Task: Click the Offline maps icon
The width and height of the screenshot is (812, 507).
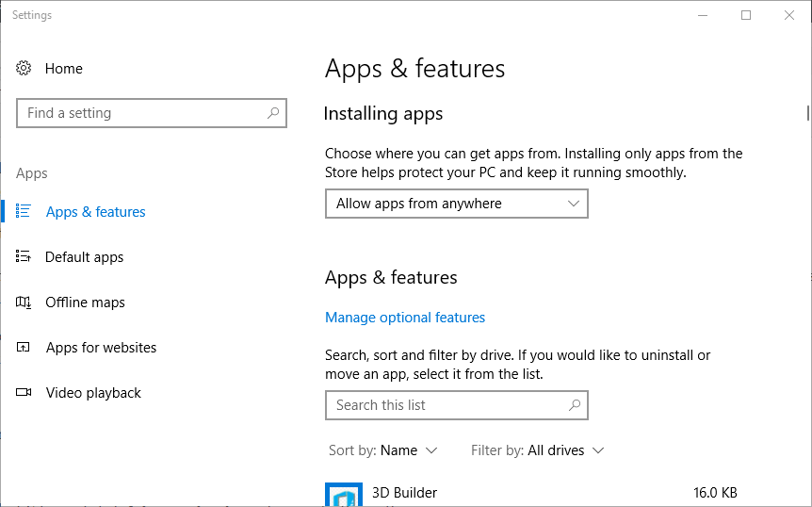Action: (x=24, y=303)
